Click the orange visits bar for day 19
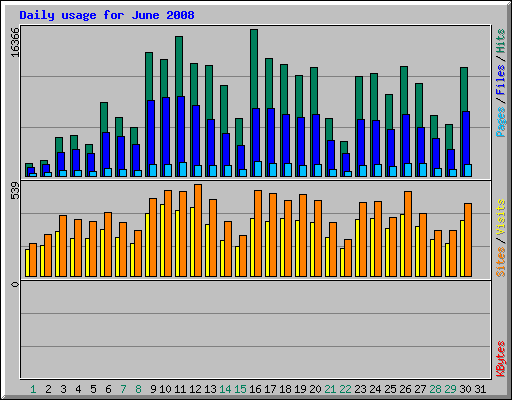 pos(303,235)
